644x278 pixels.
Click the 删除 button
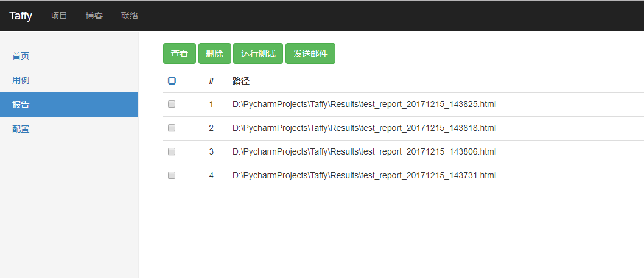[x=215, y=54]
